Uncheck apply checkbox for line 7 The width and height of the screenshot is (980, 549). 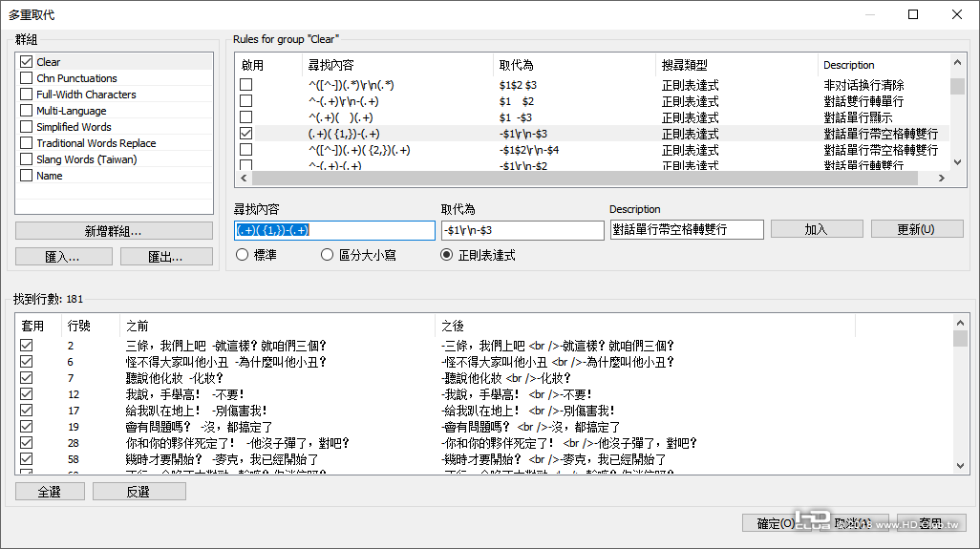click(x=26, y=378)
